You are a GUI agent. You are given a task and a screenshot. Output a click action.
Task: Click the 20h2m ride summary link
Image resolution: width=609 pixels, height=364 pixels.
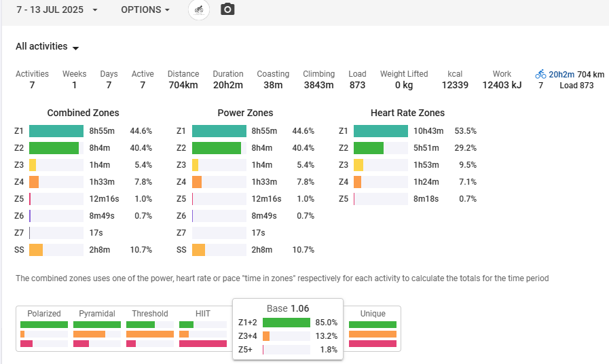tap(561, 75)
